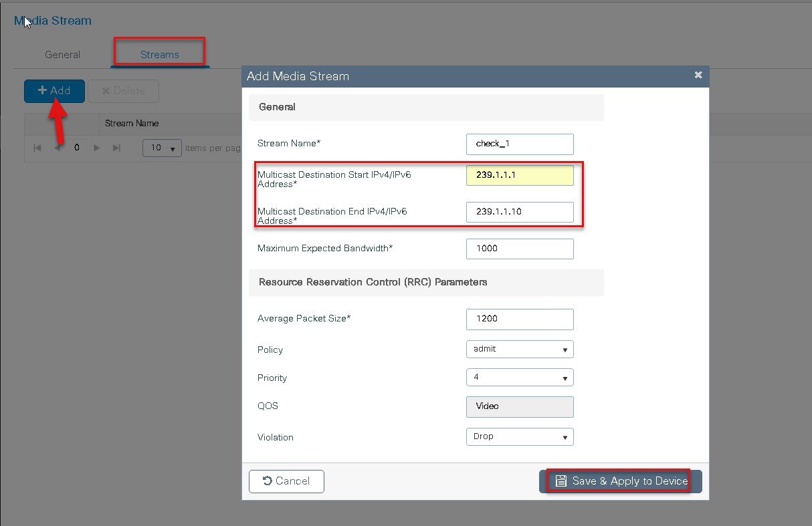The image size is (812, 526).
Task: Switch to the General tab
Action: tap(63, 55)
